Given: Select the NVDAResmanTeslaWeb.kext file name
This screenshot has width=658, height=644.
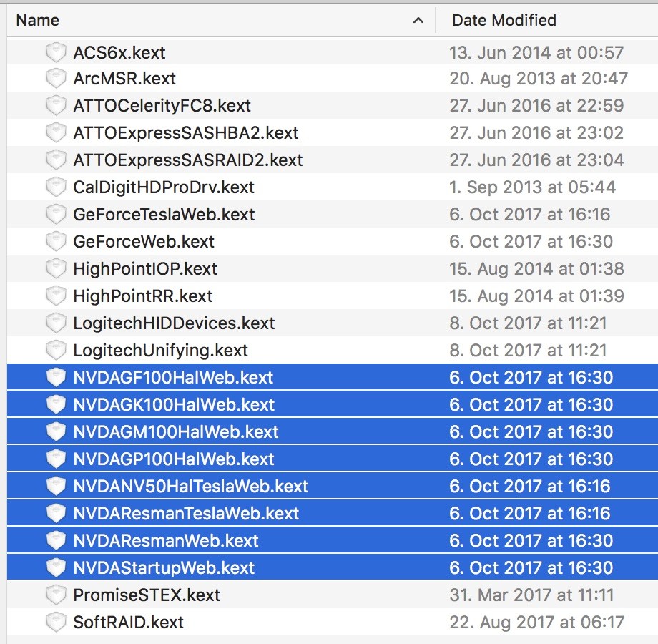Looking at the screenshot, I should (186, 514).
